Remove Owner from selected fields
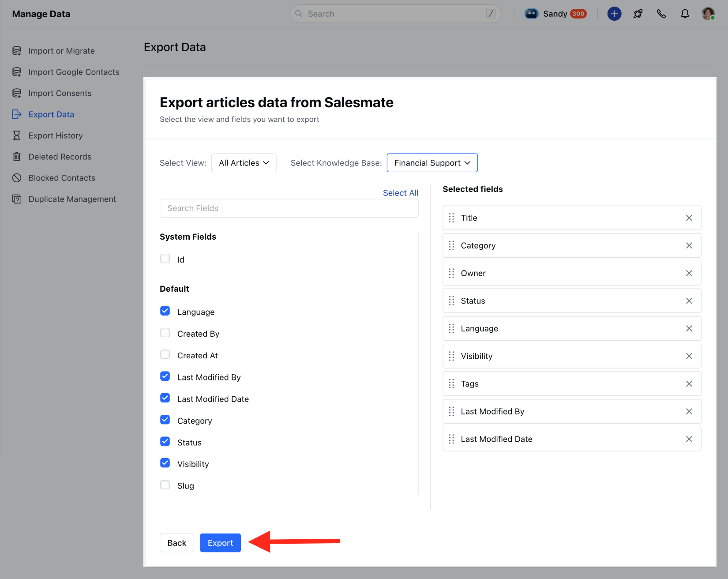 point(689,273)
